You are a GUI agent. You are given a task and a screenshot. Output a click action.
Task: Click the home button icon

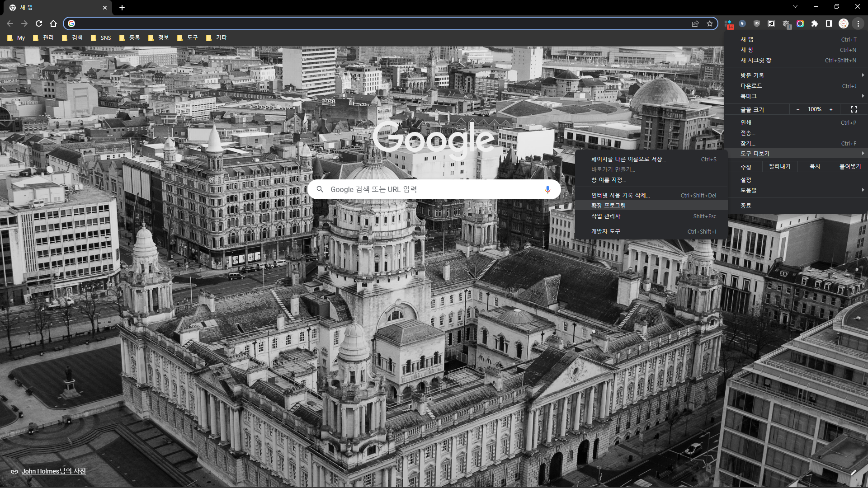click(53, 23)
